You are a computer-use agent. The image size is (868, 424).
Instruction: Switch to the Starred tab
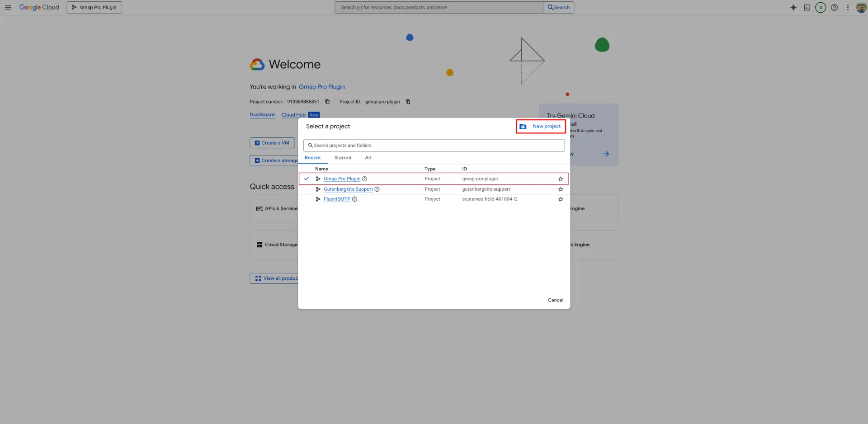[x=343, y=158]
